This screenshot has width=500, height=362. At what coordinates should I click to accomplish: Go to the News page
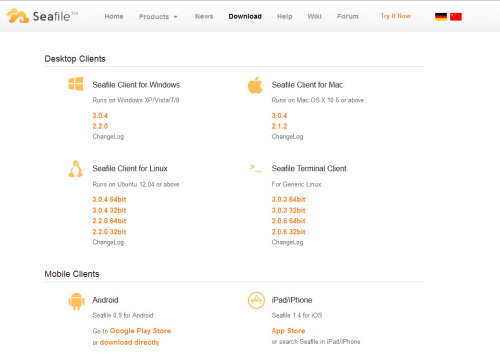point(204,16)
